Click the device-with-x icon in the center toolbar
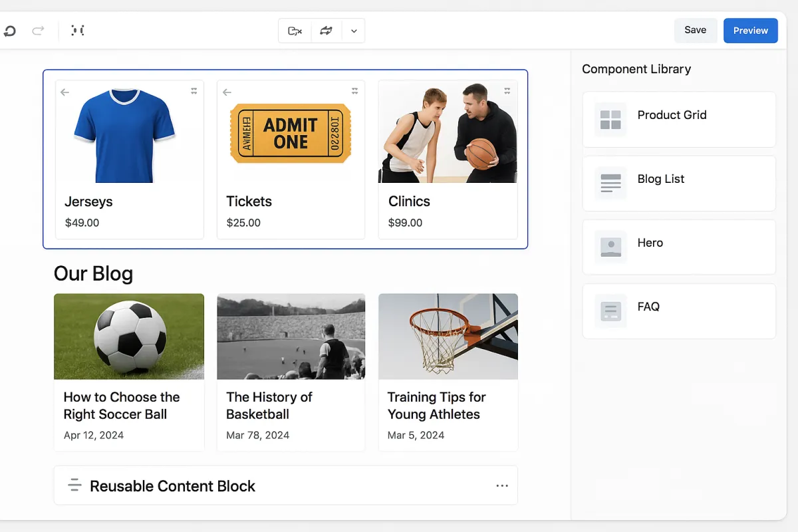 [x=295, y=31]
